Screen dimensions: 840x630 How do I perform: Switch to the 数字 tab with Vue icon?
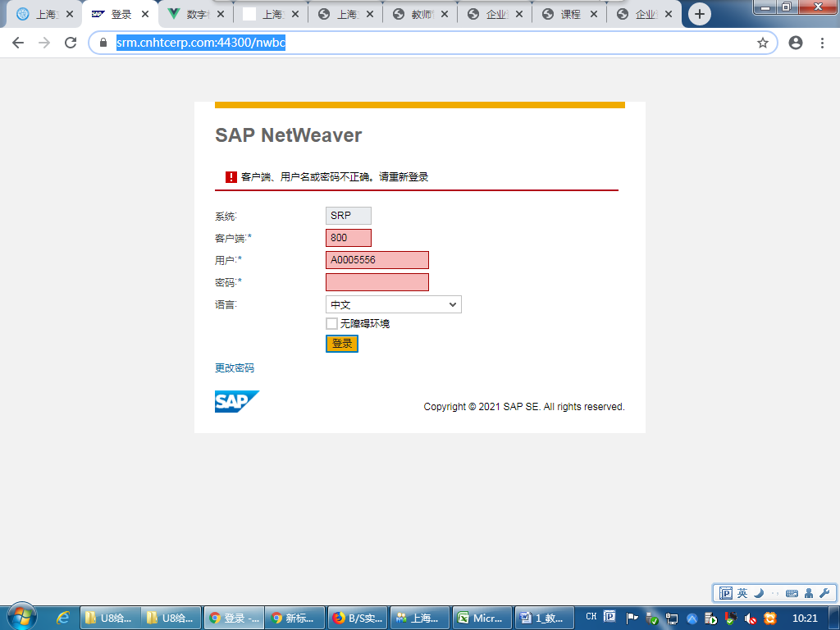194,14
